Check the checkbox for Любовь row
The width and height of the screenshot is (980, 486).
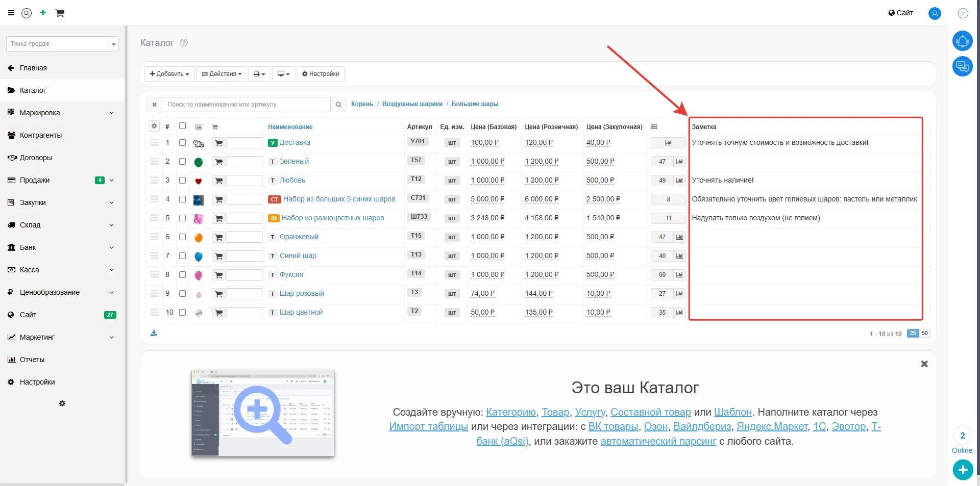click(182, 181)
